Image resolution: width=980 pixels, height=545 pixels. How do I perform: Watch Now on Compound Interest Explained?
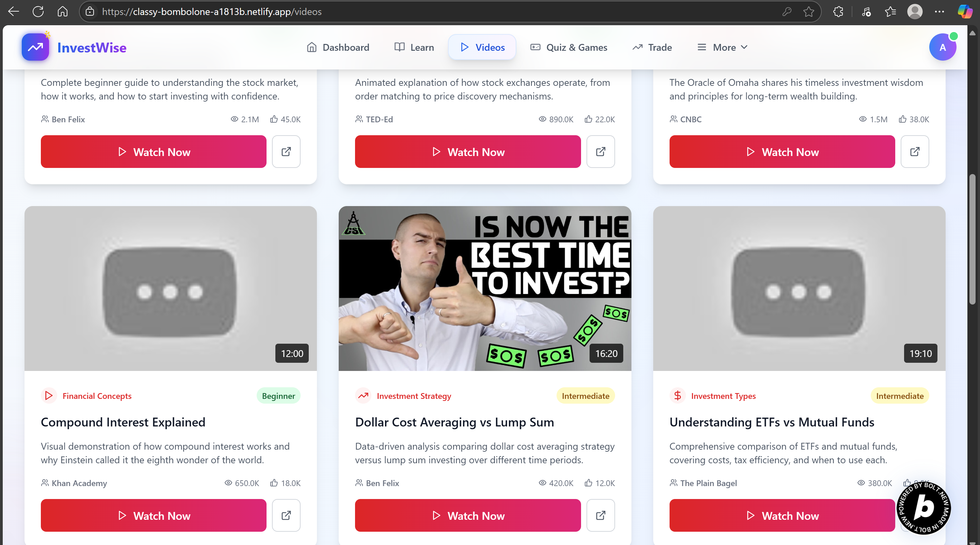tap(154, 515)
